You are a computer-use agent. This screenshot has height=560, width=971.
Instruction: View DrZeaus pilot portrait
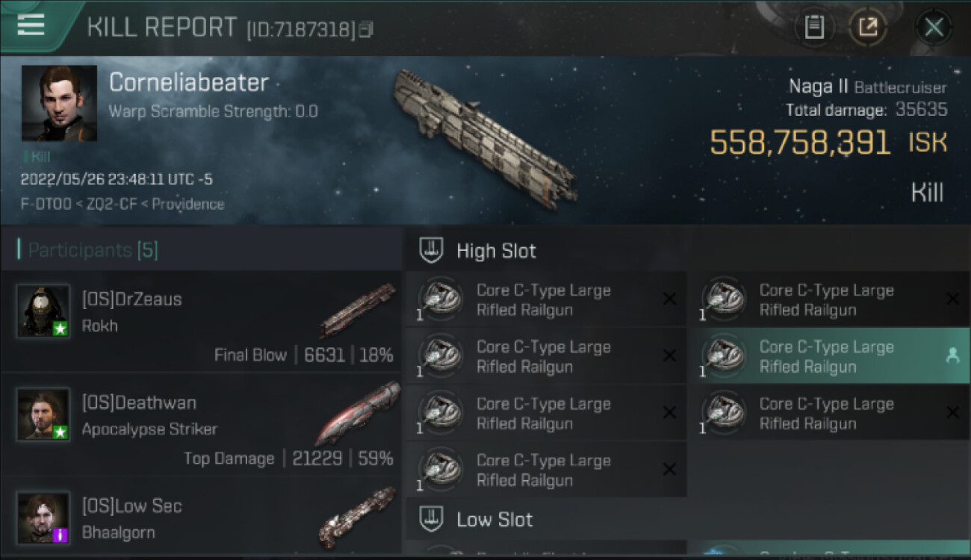pos(44,311)
